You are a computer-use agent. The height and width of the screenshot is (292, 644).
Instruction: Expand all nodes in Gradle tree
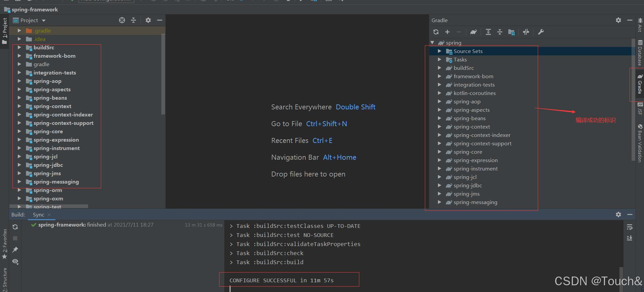[x=488, y=32]
